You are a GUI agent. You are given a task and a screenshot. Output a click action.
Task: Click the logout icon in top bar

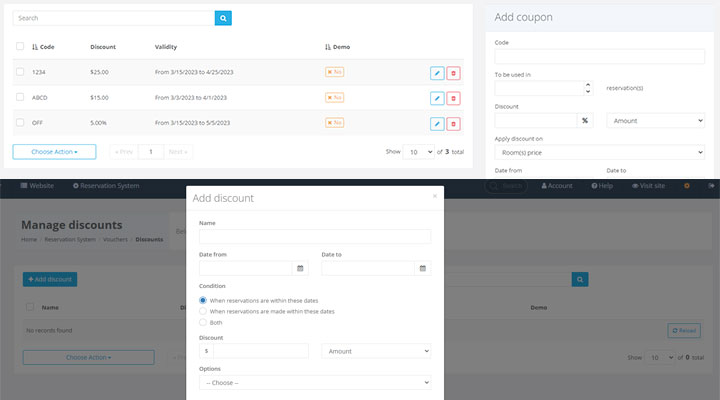tap(711, 186)
